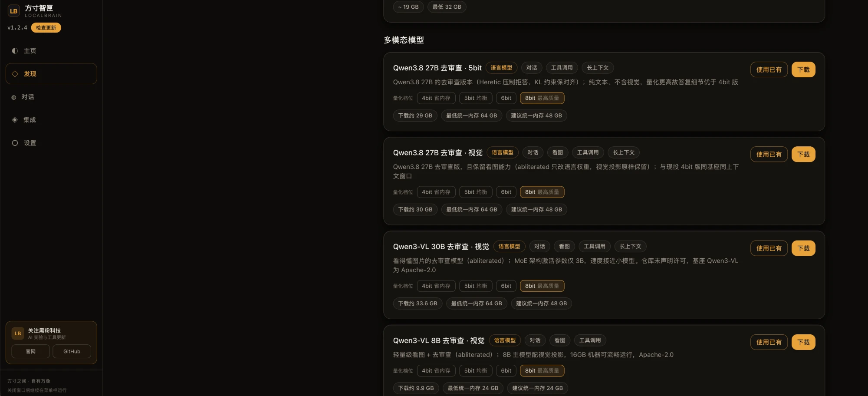This screenshot has height=396, width=868.
Task: Use existing for Qwen3.8 27B 5bit
Action: pyautogui.click(x=769, y=69)
